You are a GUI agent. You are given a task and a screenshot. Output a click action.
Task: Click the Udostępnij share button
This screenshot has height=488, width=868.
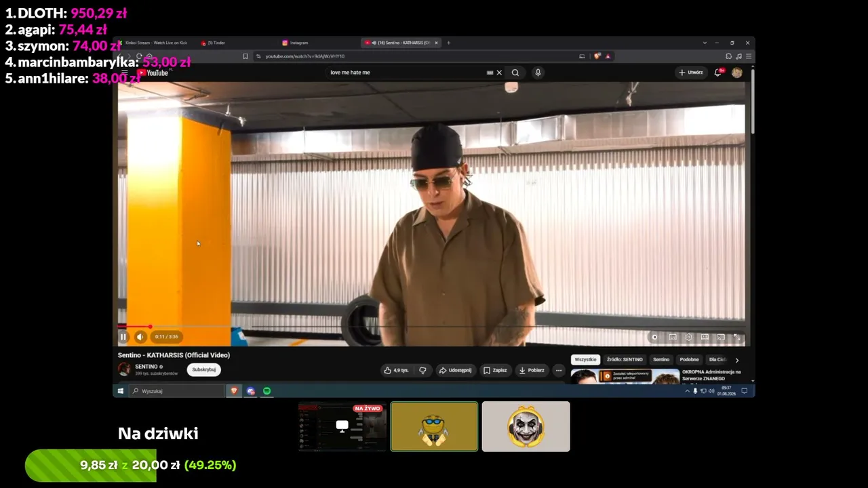(455, 370)
